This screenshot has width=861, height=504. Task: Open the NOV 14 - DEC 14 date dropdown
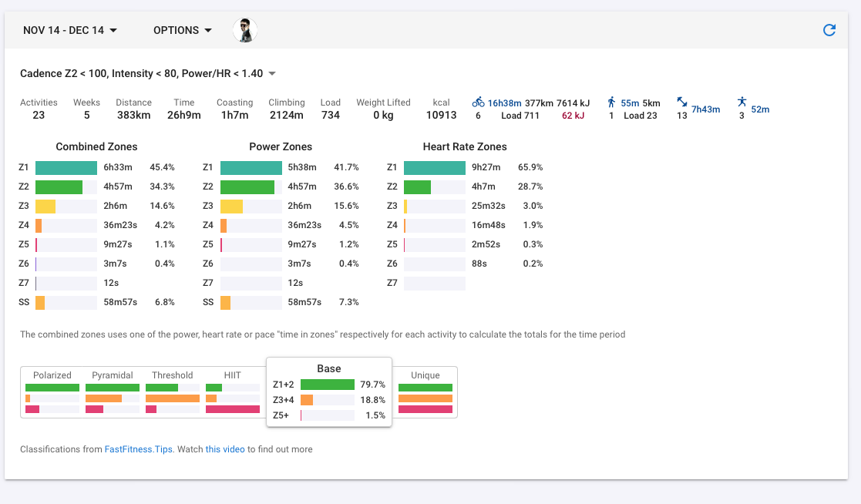click(x=70, y=30)
